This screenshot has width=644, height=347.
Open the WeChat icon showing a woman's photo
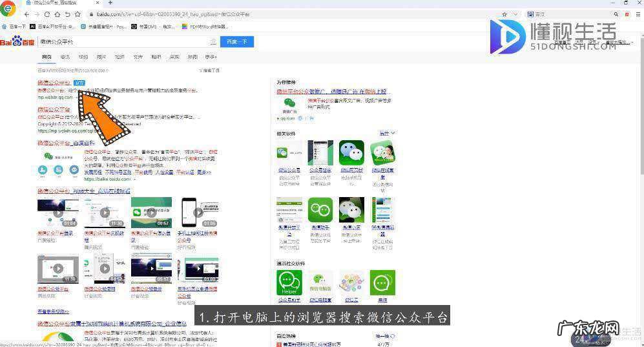(x=382, y=152)
